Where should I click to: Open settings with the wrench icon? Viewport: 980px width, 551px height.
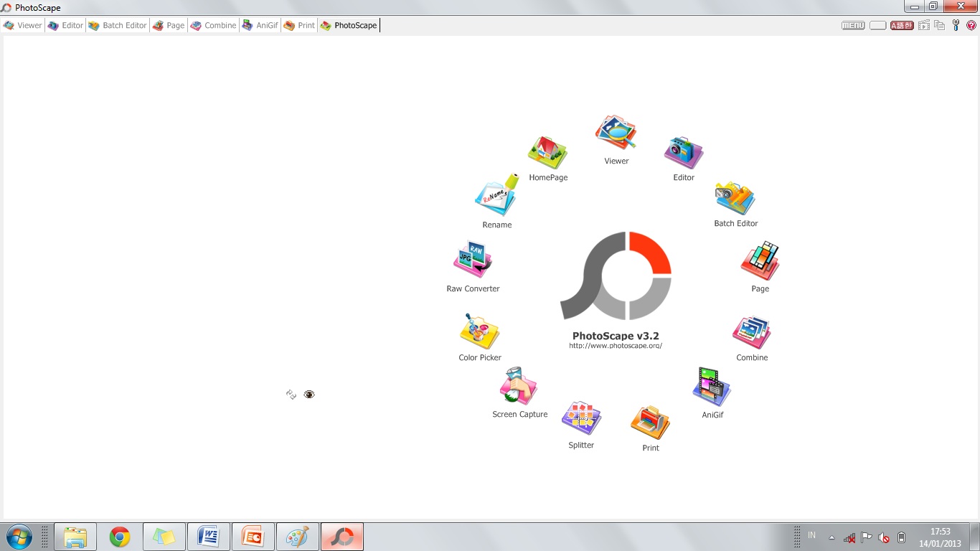956,25
